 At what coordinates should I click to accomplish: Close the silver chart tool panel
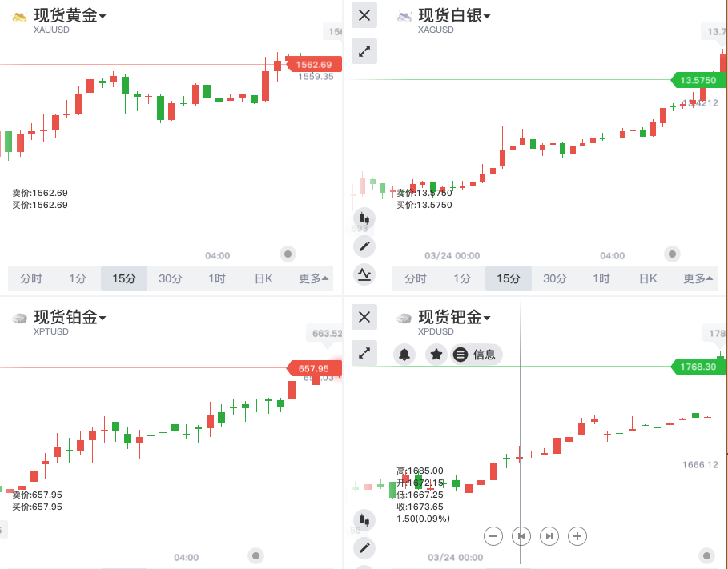coord(364,14)
